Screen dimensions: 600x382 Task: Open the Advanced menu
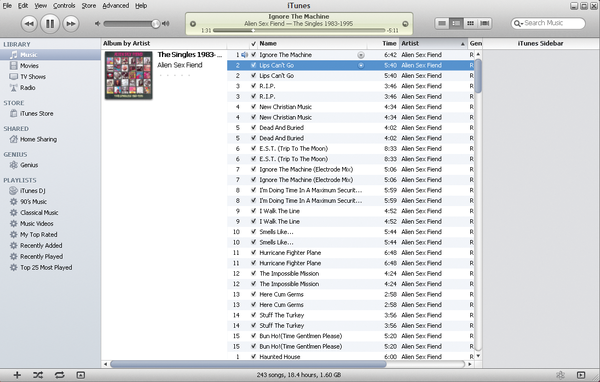click(116, 6)
